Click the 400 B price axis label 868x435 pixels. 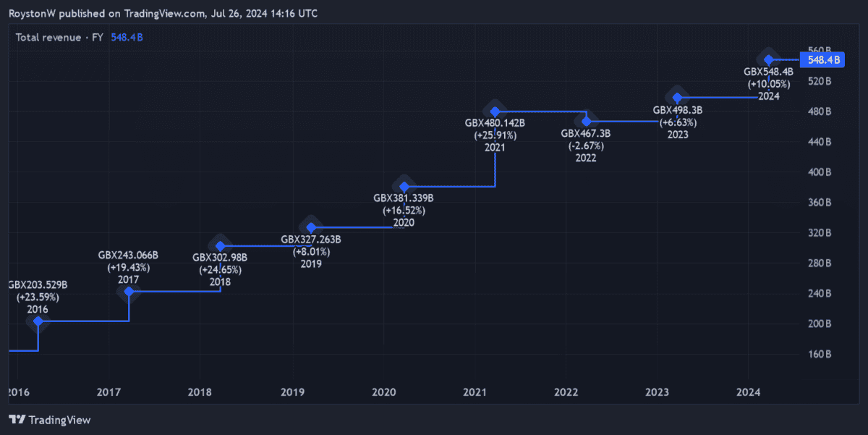click(818, 172)
